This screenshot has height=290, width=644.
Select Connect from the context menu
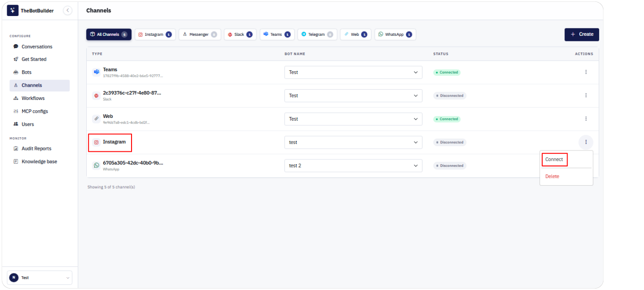click(554, 159)
